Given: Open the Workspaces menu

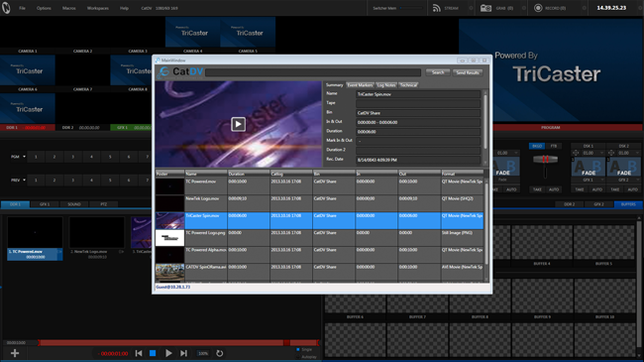Looking at the screenshot, I should click(x=98, y=8).
